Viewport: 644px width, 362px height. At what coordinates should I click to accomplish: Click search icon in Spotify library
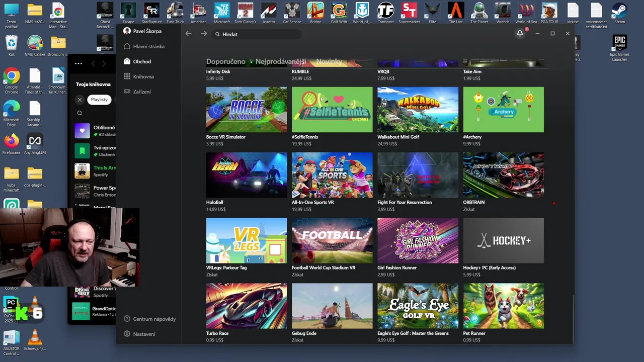coord(79,113)
